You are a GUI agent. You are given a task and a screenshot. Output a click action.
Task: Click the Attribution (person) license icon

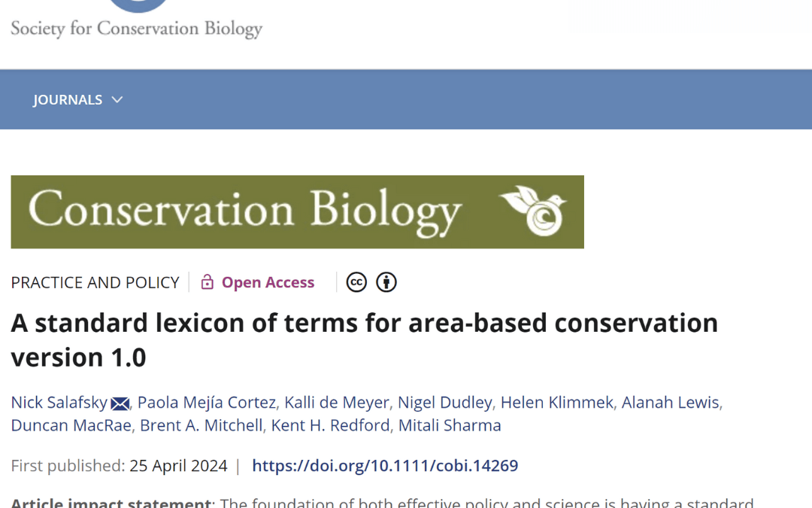[386, 282]
